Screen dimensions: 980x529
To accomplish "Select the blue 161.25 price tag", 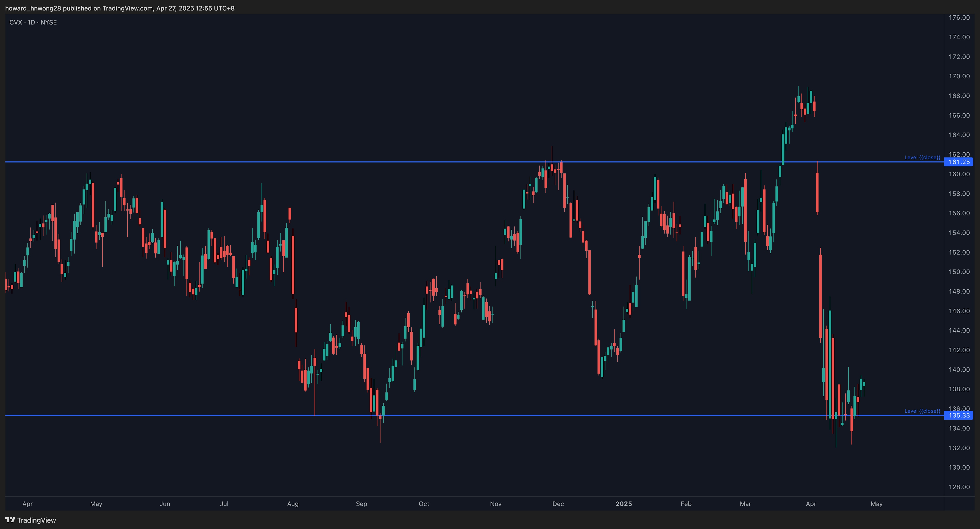I will 959,162.
